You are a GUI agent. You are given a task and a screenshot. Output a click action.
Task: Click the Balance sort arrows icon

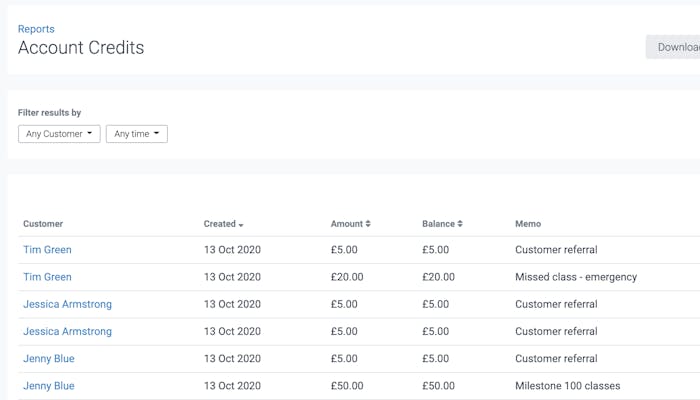click(x=460, y=224)
